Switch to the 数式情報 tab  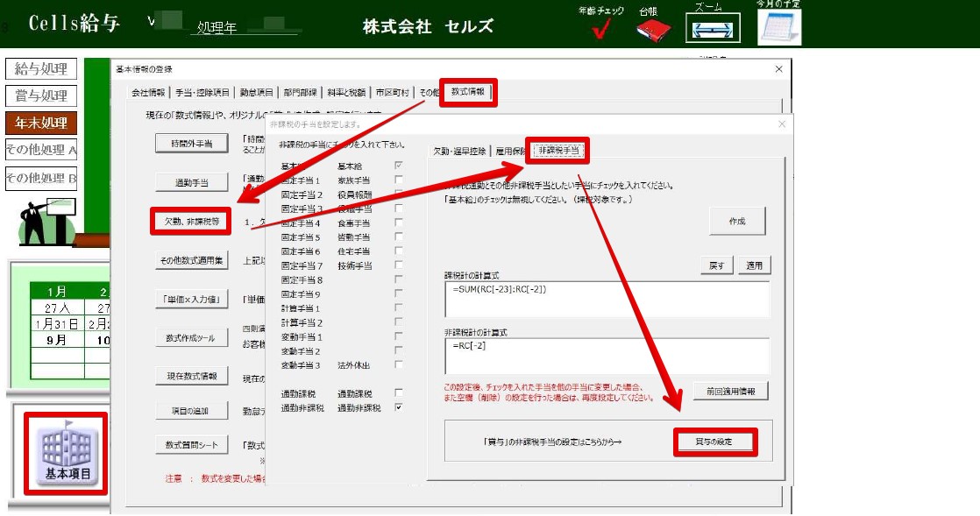pyautogui.click(x=468, y=92)
